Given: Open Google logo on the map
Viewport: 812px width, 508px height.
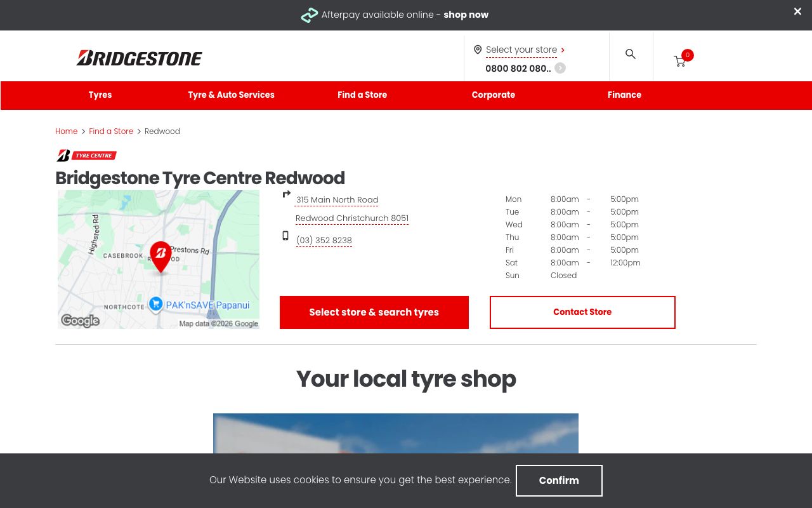Looking at the screenshot, I should (81, 321).
